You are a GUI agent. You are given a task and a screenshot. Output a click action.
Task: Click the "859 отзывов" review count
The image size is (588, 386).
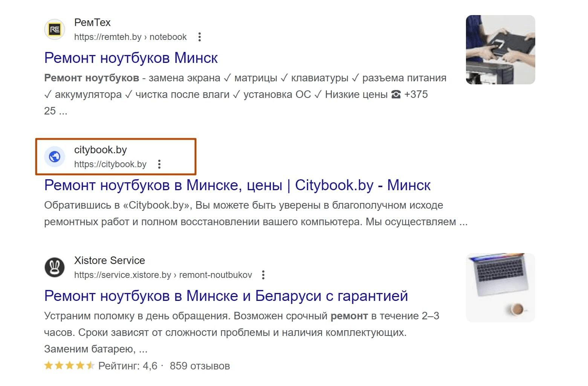(x=200, y=366)
